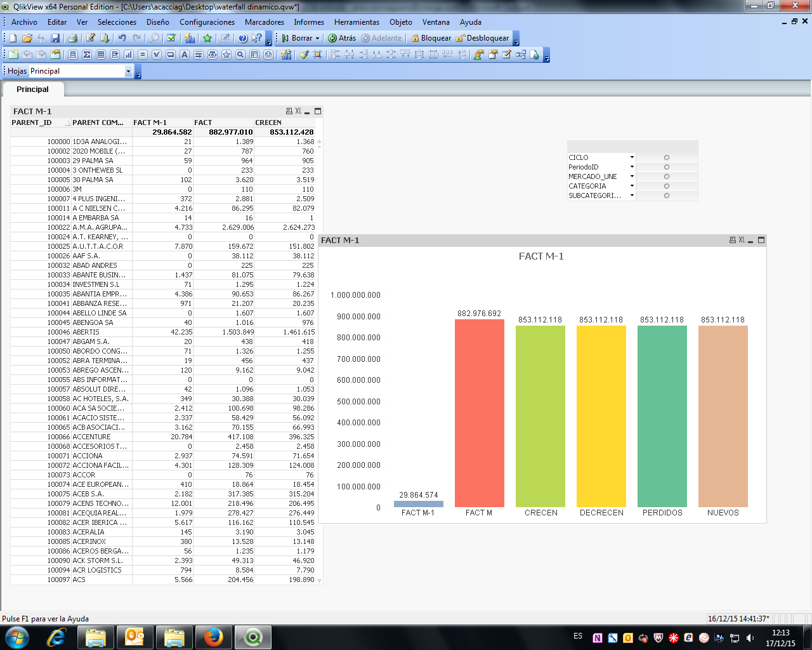The image size is (812, 650).
Task: Click the table scrollbar down arrow
Action: click(319, 580)
